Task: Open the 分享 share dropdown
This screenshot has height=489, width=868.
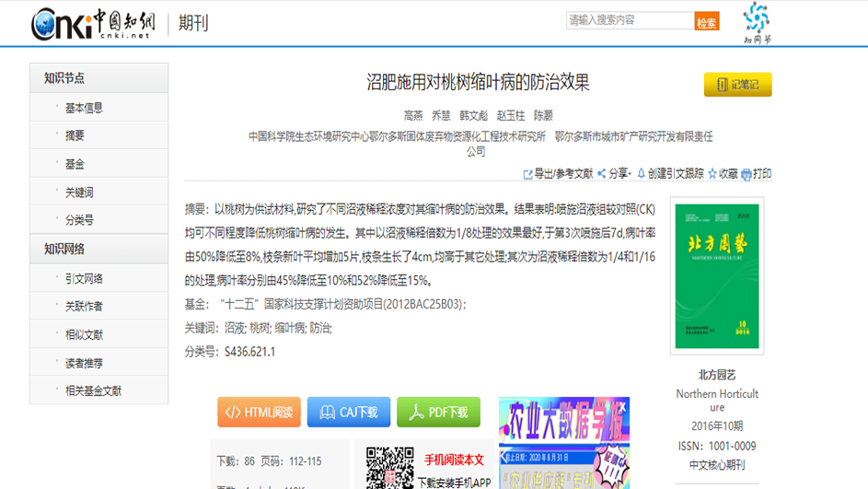Action: (614, 173)
